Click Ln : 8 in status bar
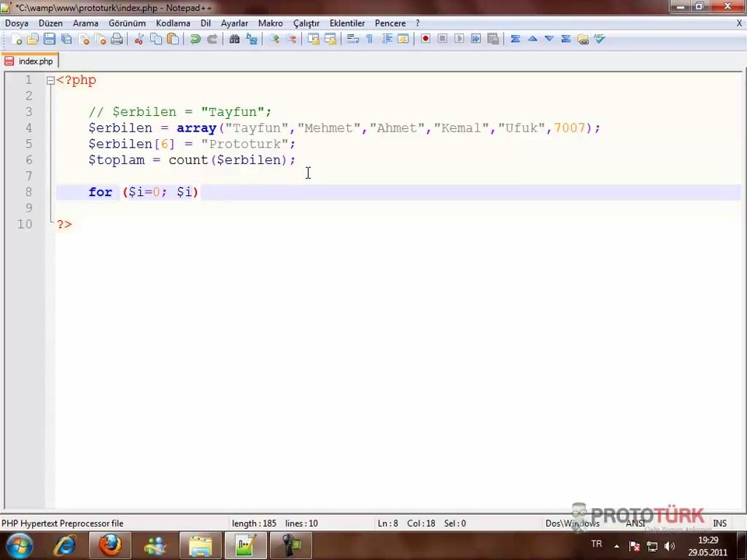Viewport: 747px width, 560px height. 388,523
